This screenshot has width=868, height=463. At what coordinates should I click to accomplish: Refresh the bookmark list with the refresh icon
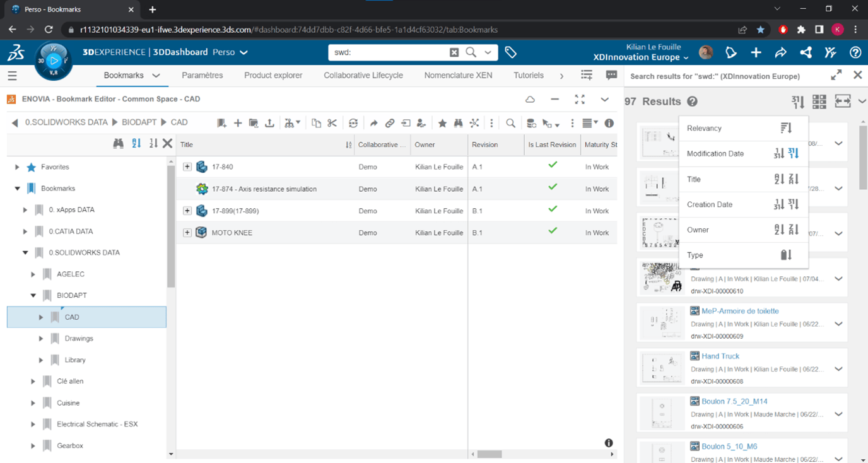(353, 123)
